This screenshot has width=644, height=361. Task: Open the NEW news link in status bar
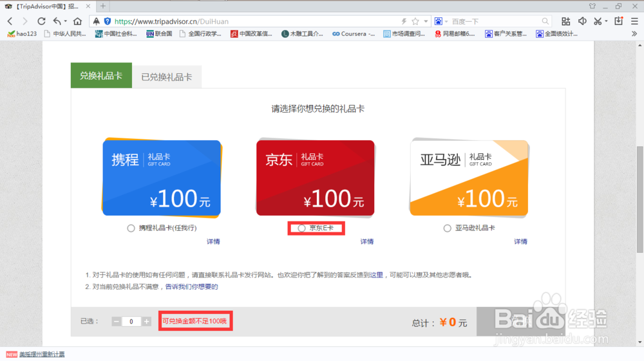click(x=41, y=354)
